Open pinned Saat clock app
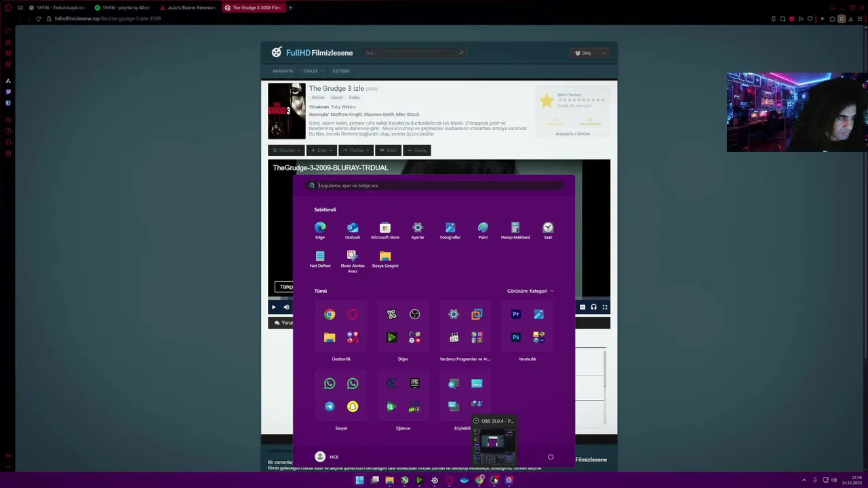Image resolution: width=868 pixels, height=488 pixels. pos(548,230)
